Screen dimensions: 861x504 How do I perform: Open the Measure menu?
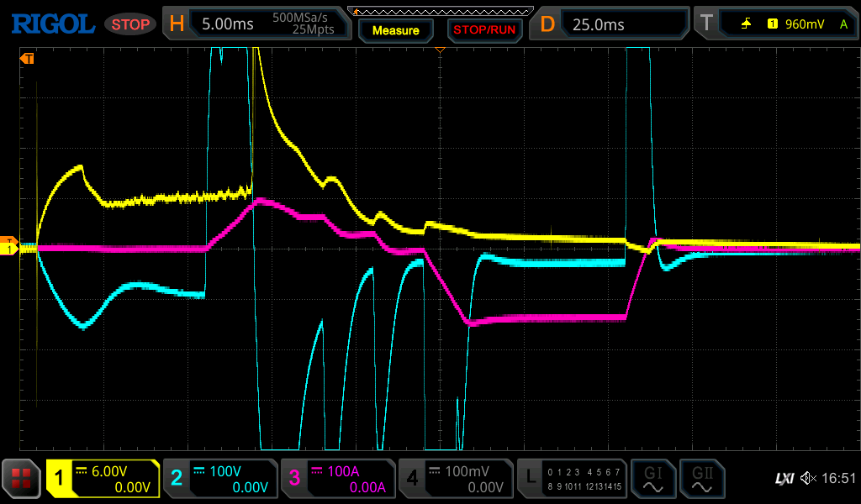395,30
